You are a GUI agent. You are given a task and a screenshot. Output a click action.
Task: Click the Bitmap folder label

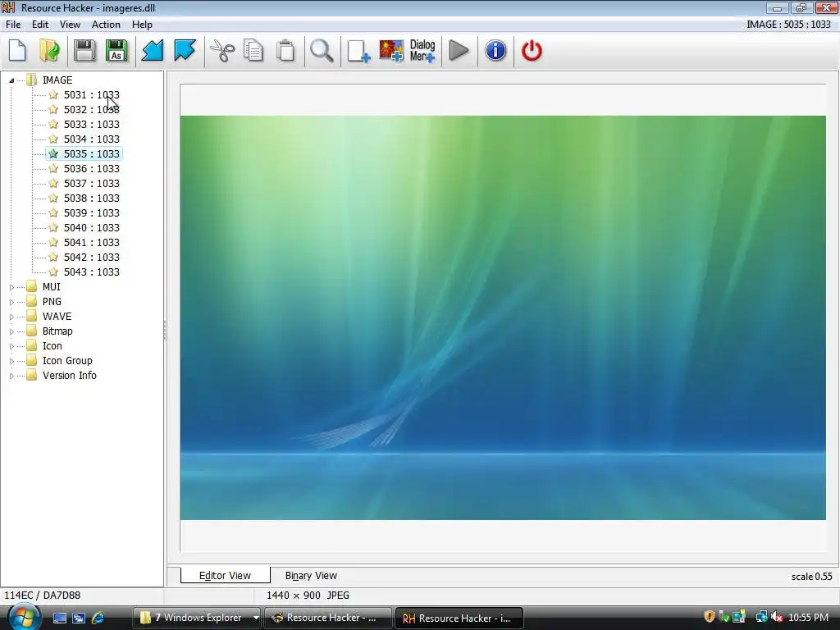[x=57, y=331]
